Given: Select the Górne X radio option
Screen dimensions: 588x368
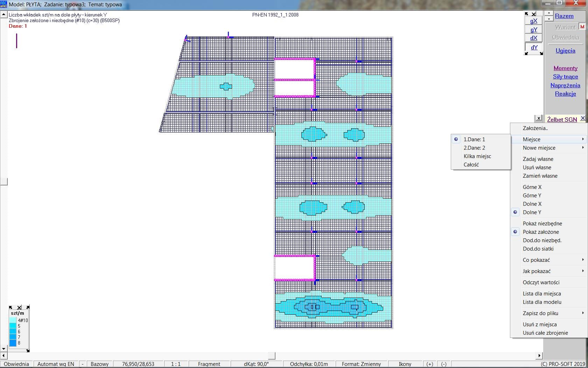Looking at the screenshot, I should (532, 187).
